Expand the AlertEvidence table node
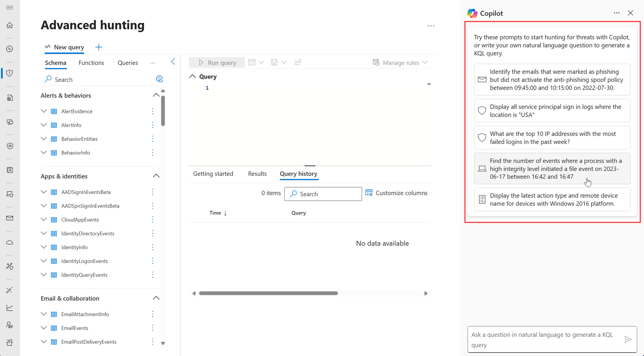The image size is (644, 356). (44, 111)
